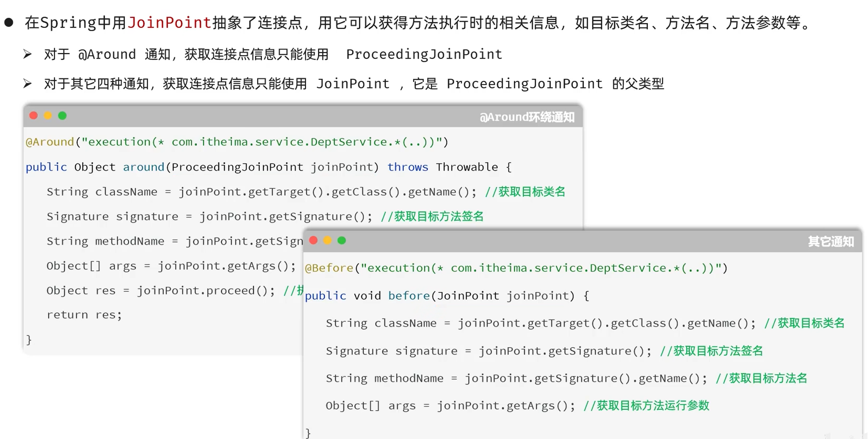Click red dot on @Around code window

(x=33, y=115)
